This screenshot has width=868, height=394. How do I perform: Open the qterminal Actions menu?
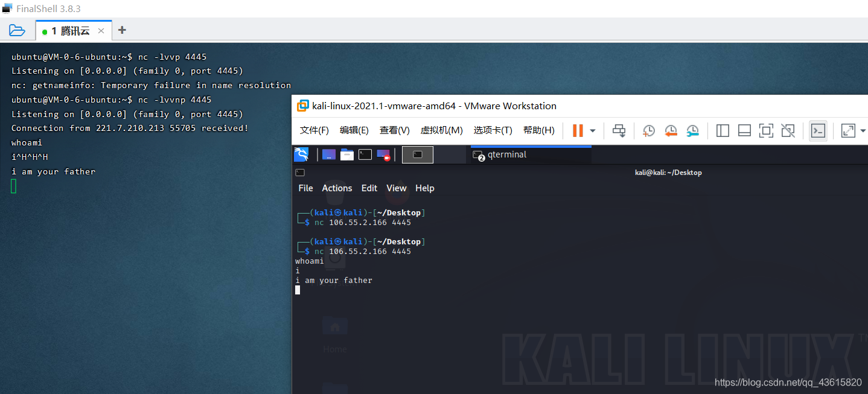point(337,188)
